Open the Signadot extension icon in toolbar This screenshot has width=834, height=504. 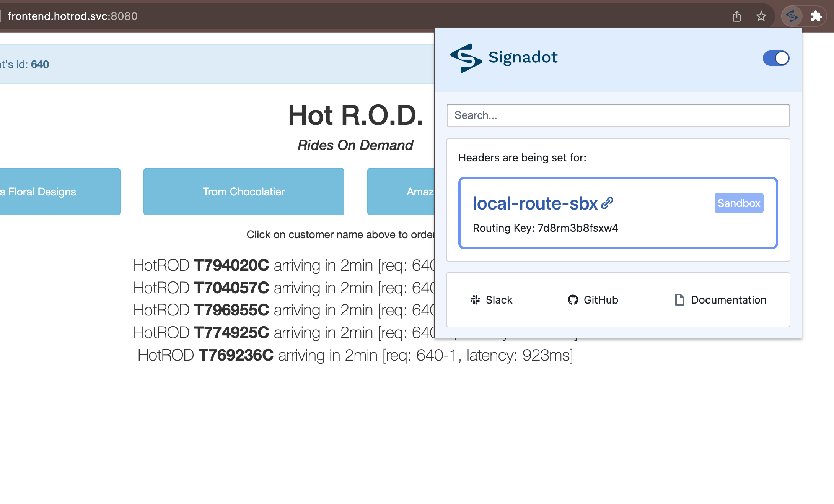(792, 16)
